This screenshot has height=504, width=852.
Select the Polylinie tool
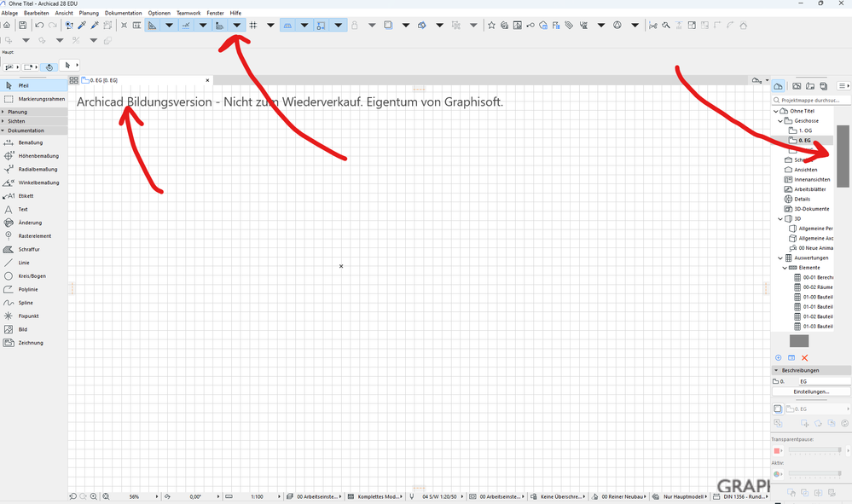point(34,289)
